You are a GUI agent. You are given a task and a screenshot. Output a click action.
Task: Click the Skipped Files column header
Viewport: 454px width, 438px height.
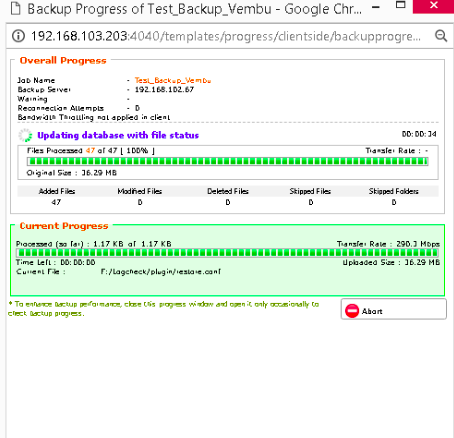pyautogui.click(x=310, y=191)
